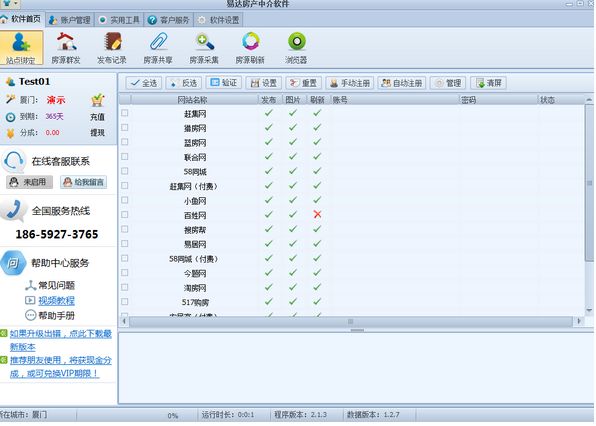Click the Test01 user avatar icon

[10, 82]
